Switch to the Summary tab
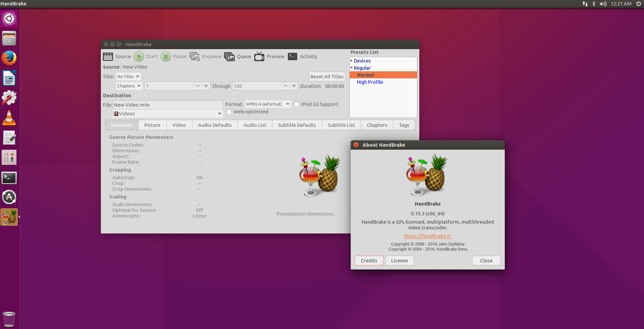This screenshot has height=329, width=644. coord(122,125)
